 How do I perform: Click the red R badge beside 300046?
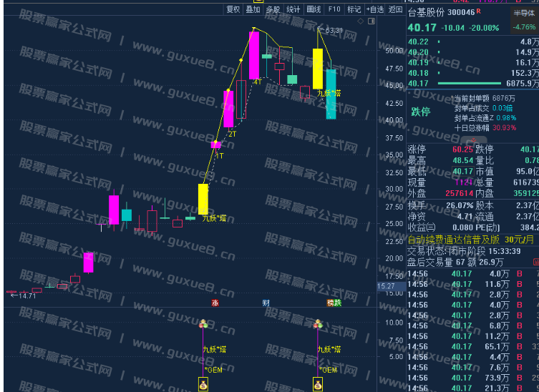click(x=478, y=11)
